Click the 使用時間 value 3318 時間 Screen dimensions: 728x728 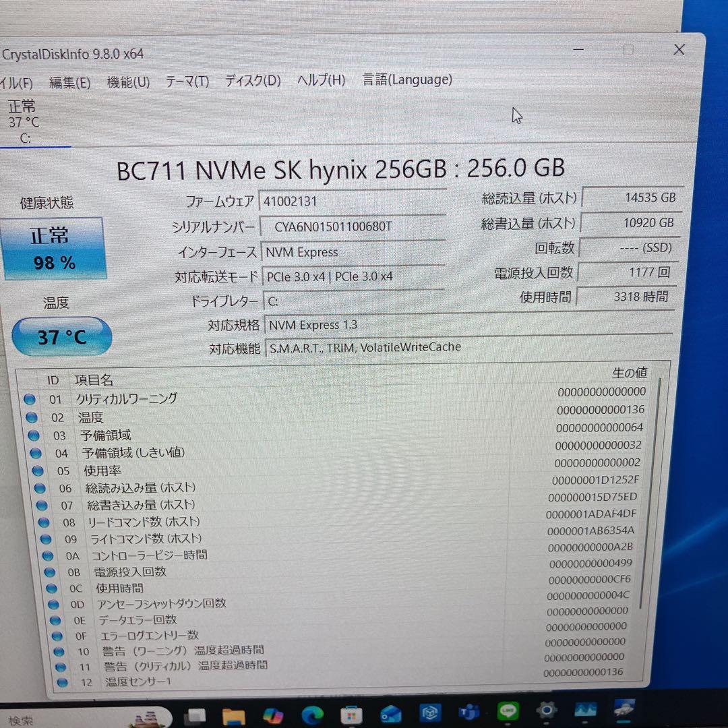point(626,296)
